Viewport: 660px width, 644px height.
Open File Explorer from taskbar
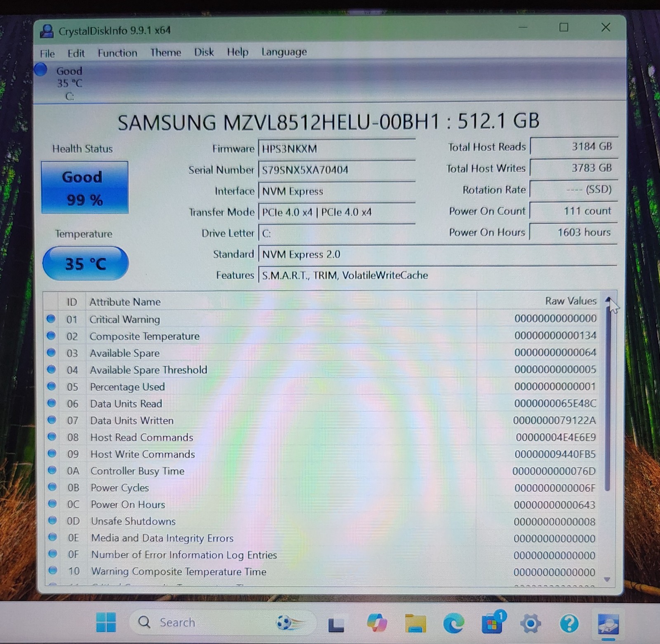415,623
